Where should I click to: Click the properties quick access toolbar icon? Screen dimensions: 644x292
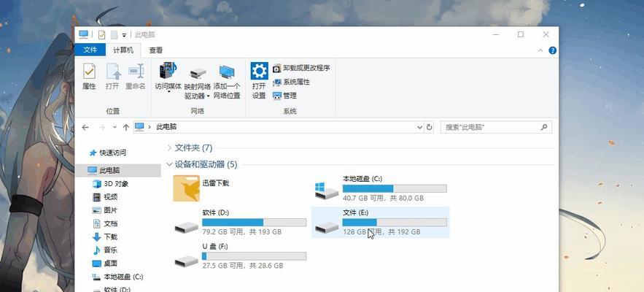click(101, 35)
